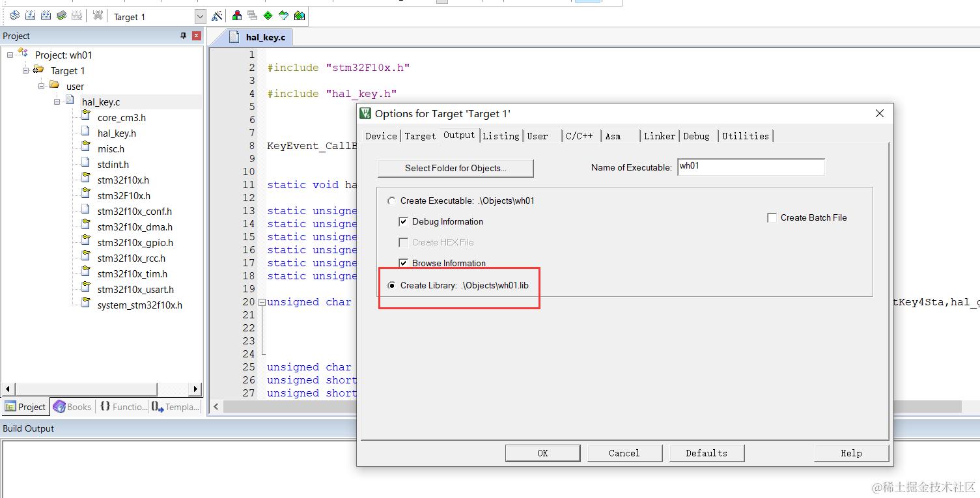Open the Target 1 selection dropdown
The width and height of the screenshot is (980, 498).
coord(200,17)
